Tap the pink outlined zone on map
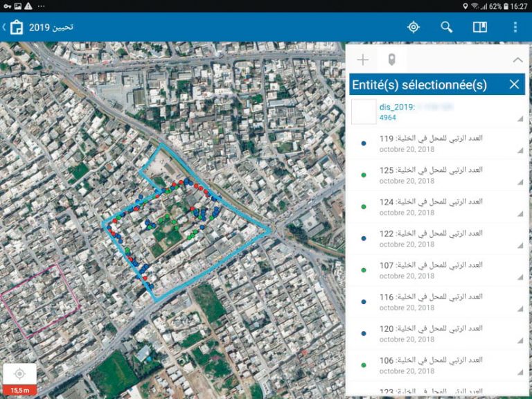 40,301
